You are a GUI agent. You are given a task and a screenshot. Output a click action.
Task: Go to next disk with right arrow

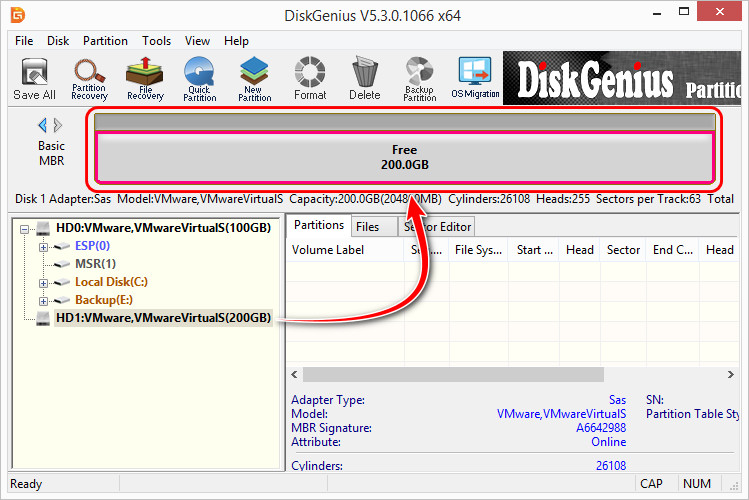[x=58, y=125]
